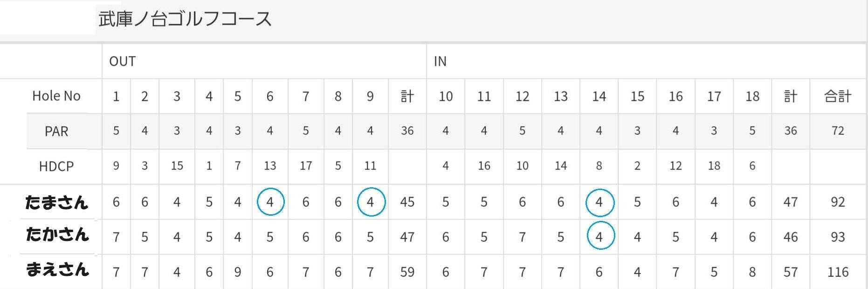Select the OUT section header
Image resolution: width=868 pixels, height=289 pixels.
point(123,61)
